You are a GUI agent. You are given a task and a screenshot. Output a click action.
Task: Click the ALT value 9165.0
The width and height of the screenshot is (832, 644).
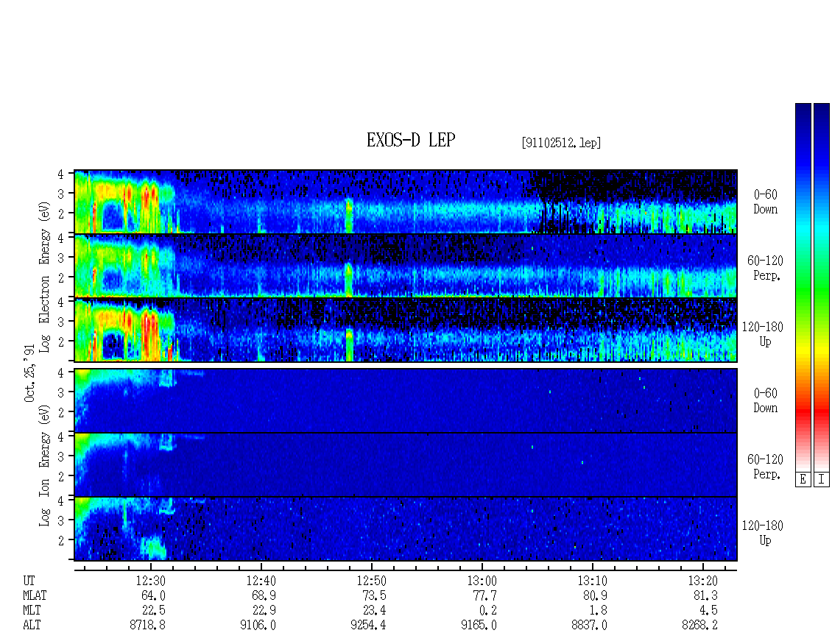(479, 626)
